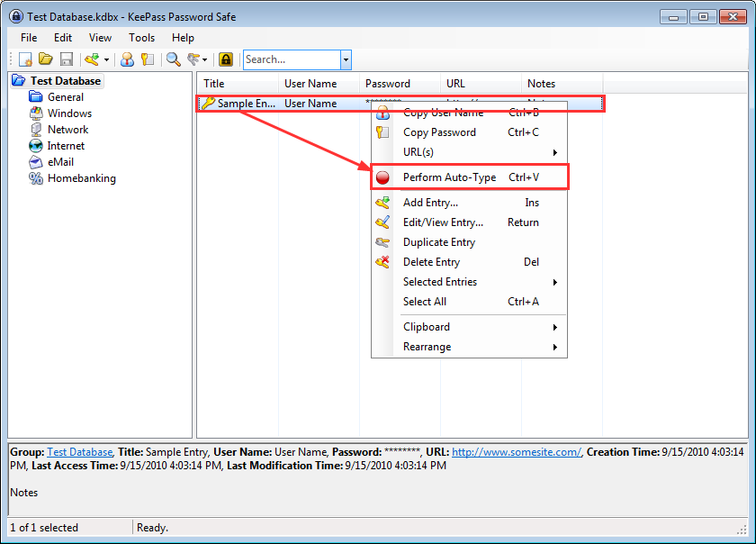Click the Homebanking percent icon
This screenshot has width=756, height=544.
(x=36, y=178)
